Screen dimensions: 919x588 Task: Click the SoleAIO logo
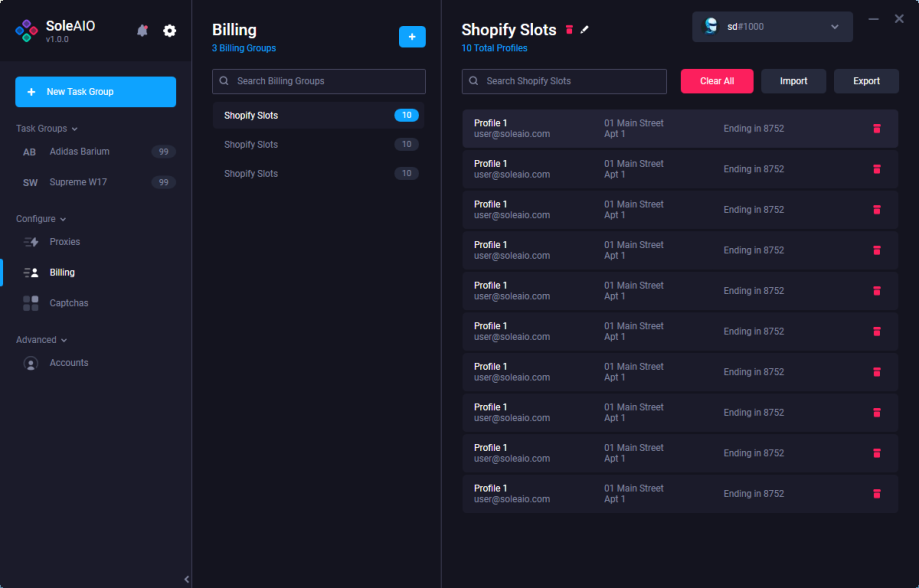[26, 30]
